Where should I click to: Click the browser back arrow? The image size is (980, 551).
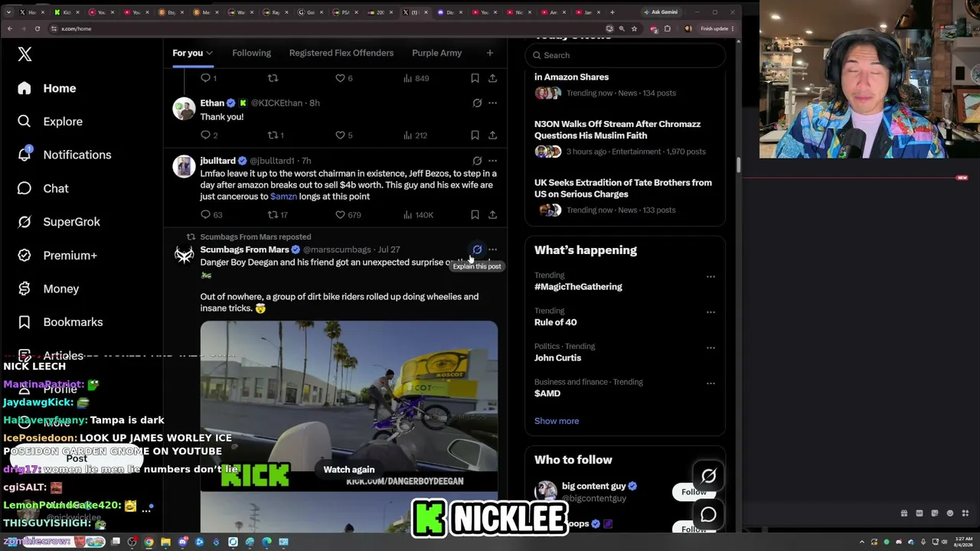[9, 28]
